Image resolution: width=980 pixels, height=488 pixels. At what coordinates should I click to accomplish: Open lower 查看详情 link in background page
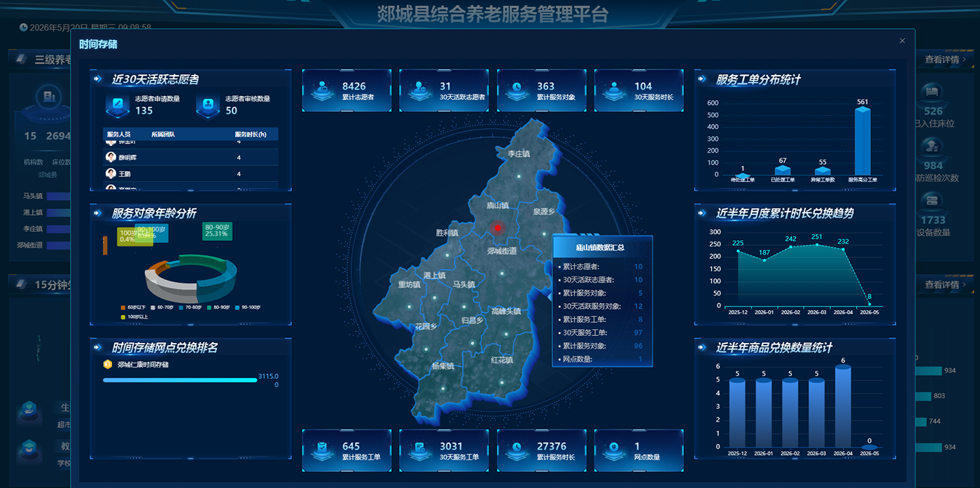945,285
